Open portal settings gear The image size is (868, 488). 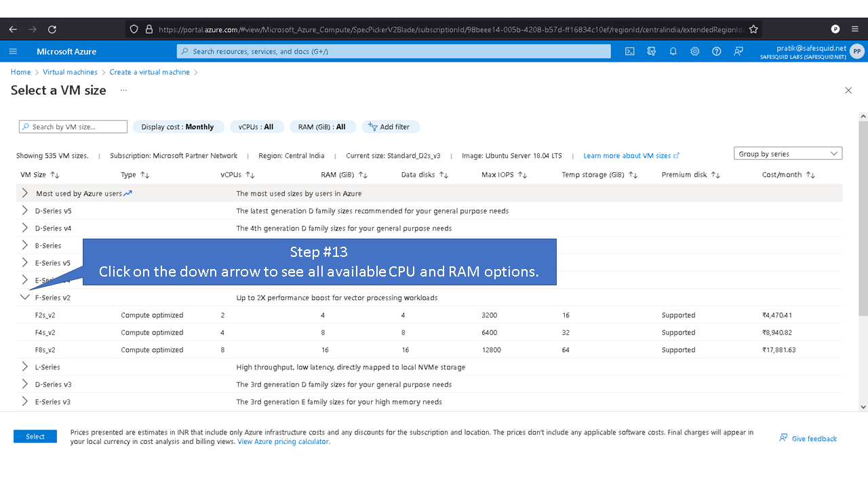(695, 52)
